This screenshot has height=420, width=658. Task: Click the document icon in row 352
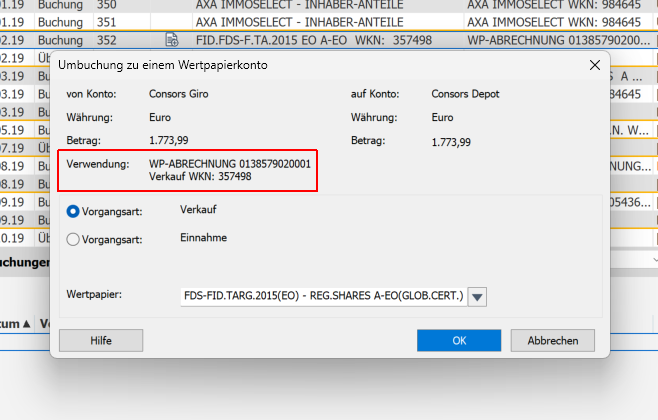172,40
